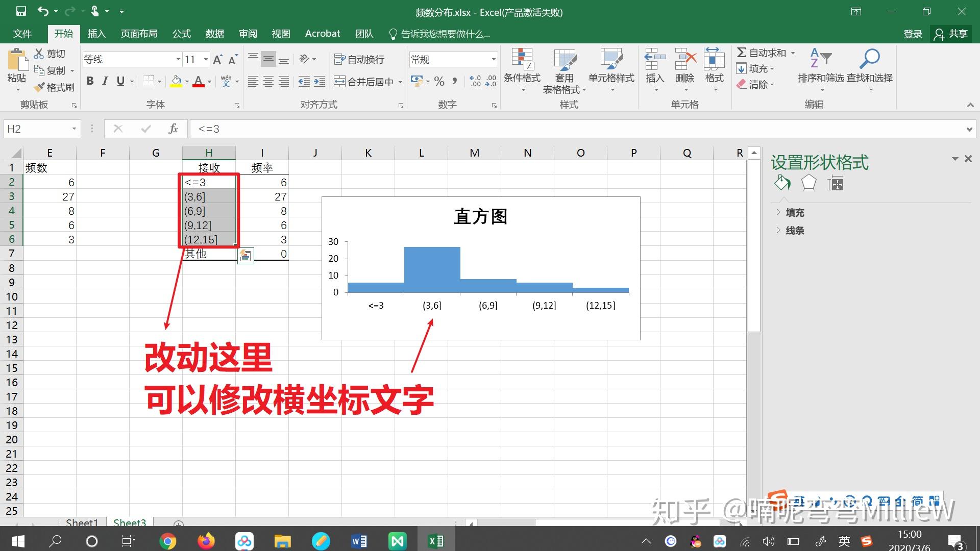Click the borders icon
The width and height of the screenshot is (980, 551).
point(148,81)
